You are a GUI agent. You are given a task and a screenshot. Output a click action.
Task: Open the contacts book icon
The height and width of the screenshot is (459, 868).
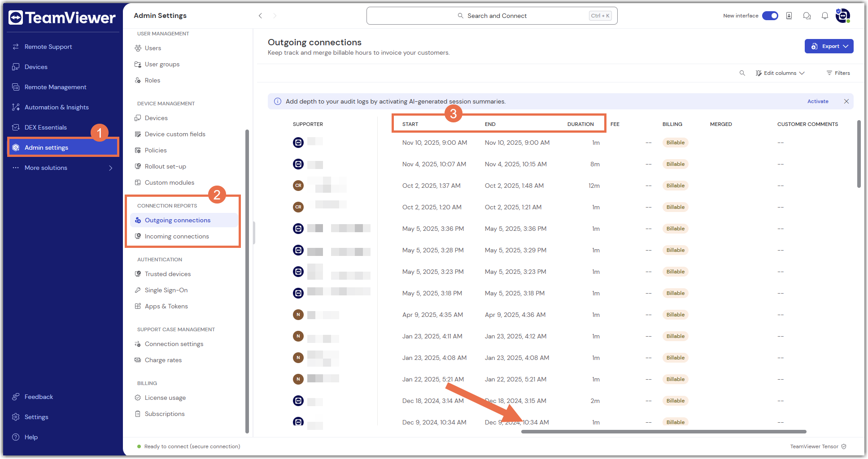pyautogui.click(x=789, y=16)
